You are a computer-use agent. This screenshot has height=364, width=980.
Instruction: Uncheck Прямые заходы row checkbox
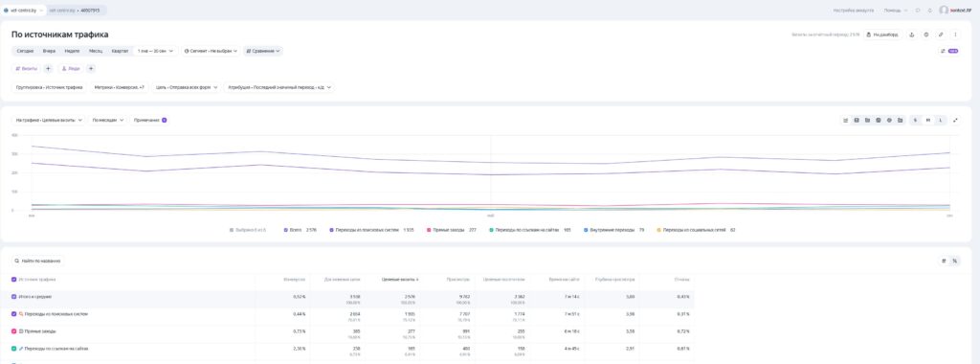(x=14, y=330)
